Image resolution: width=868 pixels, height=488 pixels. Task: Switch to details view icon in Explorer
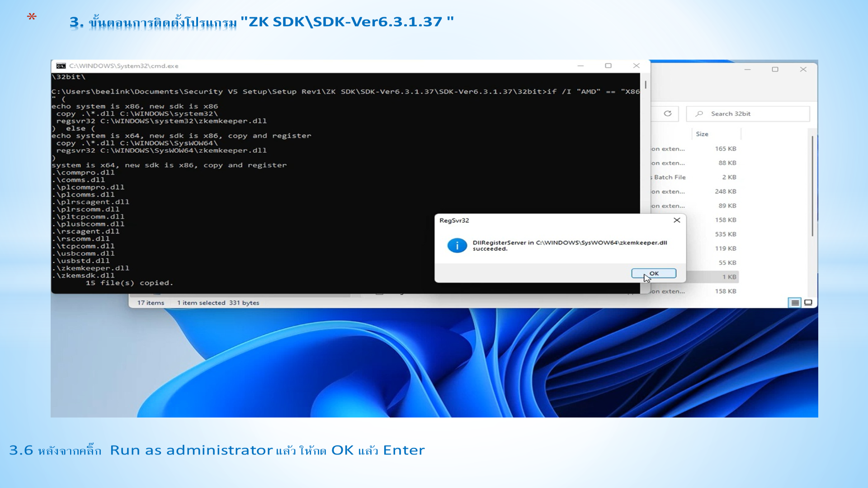point(795,303)
